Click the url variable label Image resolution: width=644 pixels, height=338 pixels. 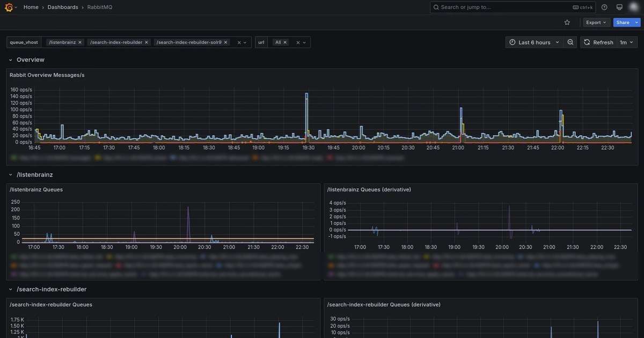pyautogui.click(x=261, y=42)
